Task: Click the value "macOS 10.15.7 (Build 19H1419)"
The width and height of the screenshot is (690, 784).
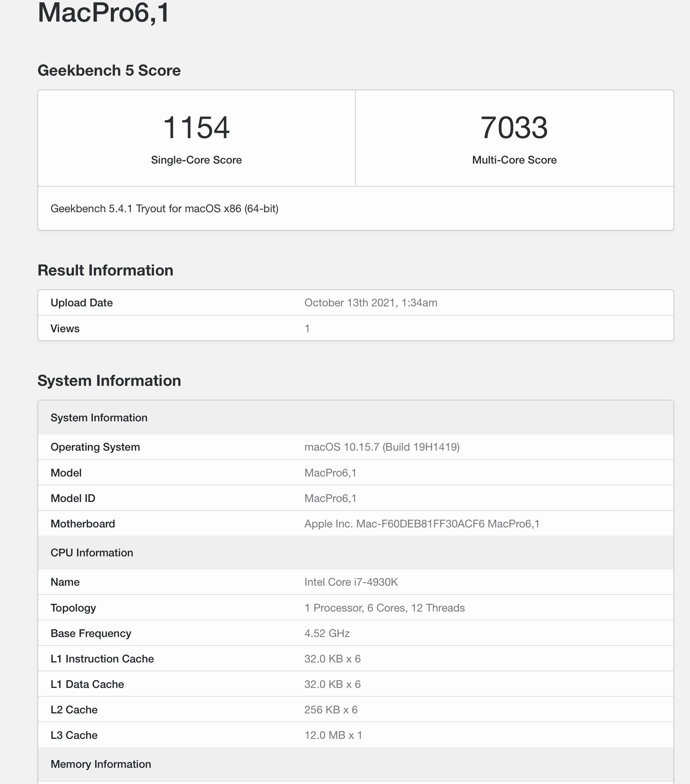Action: pos(382,447)
